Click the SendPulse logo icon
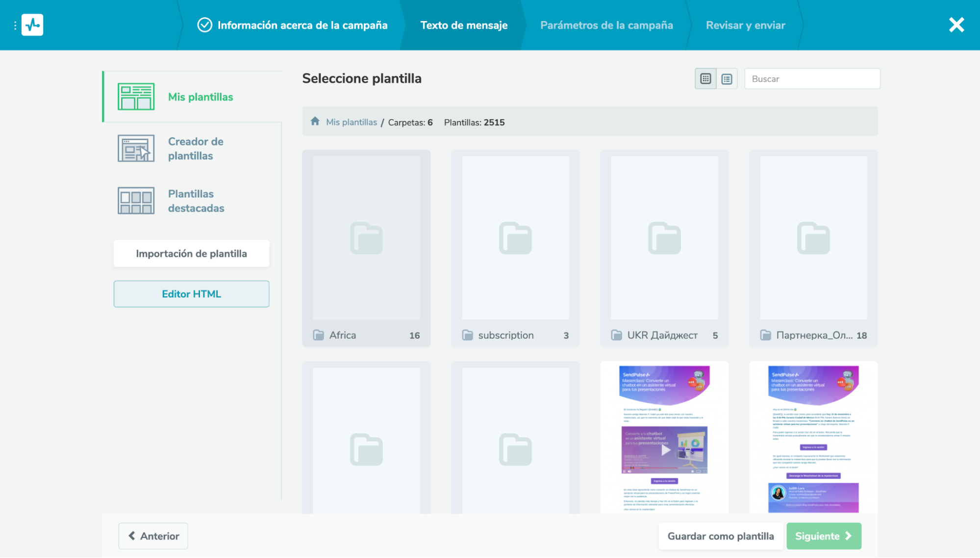The image size is (980, 558). [32, 25]
